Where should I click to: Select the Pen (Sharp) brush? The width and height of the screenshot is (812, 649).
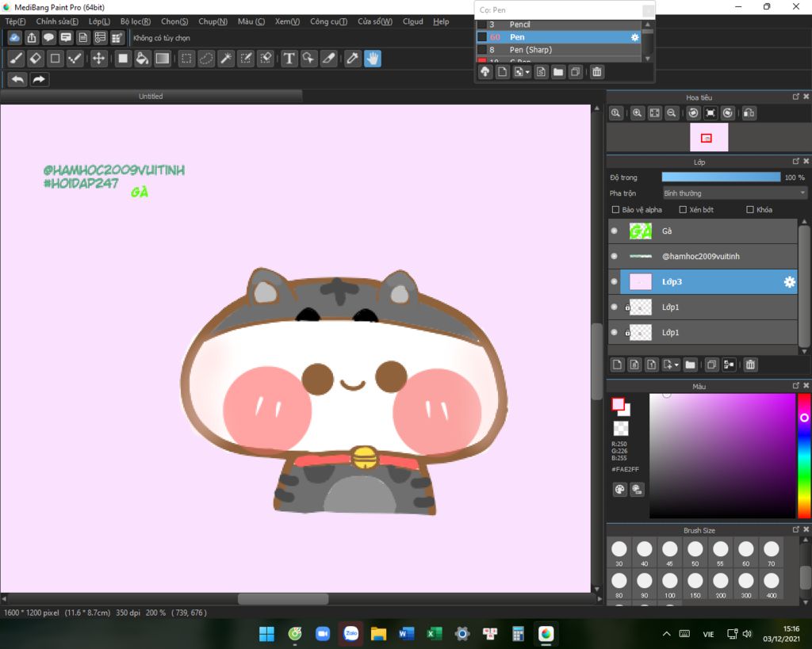click(x=558, y=50)
